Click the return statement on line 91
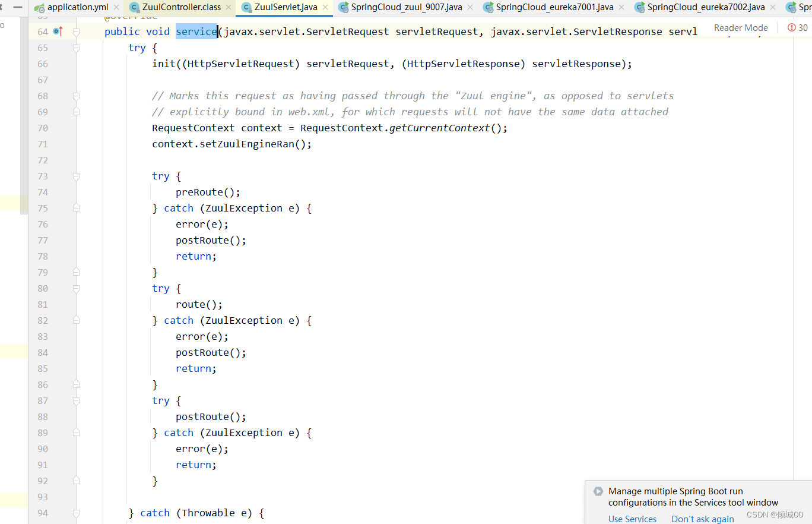This screenshot has height=524, width=812. [x=196, y=465]
